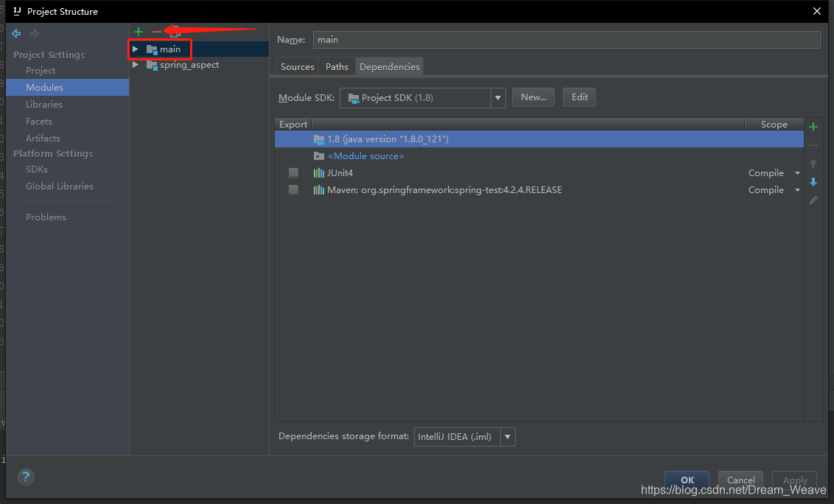Click the main module folder icon

(152, 49)
